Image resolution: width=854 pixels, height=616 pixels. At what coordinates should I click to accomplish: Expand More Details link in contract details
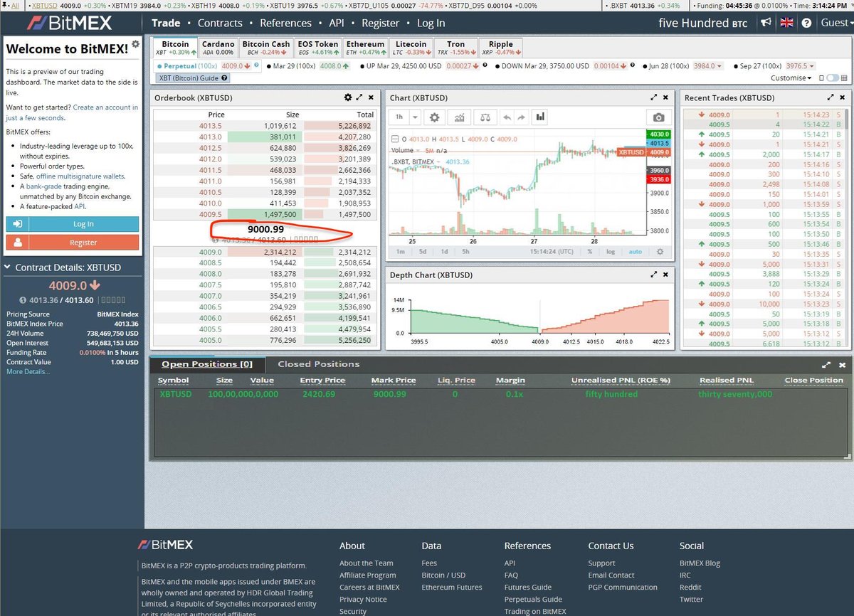tap(28, 371)
